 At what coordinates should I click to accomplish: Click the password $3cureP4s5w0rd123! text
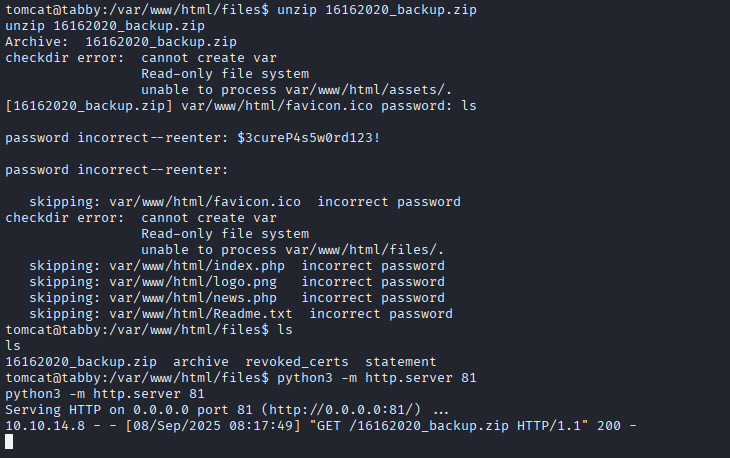pyautogui.click(x=309, y=138)
